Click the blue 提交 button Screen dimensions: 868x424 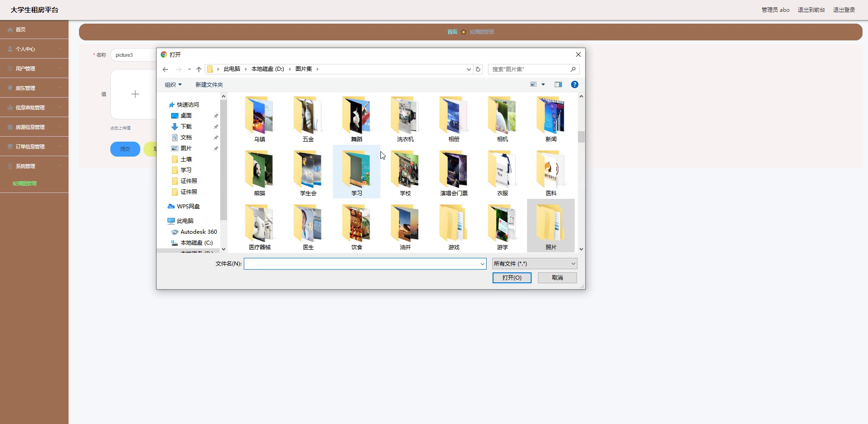click(125, 149)
